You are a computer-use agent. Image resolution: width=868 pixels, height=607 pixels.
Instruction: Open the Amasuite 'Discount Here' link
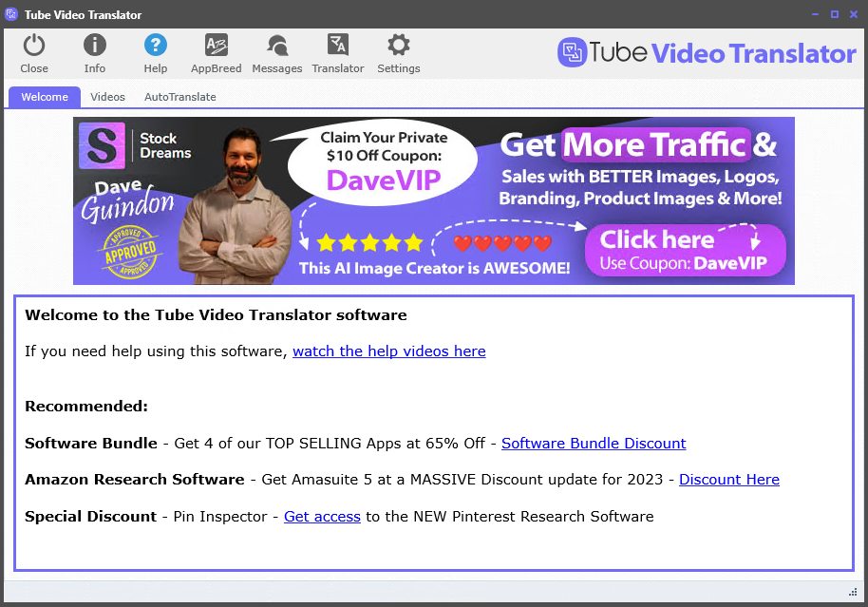pyautogui.click(x=729, y=479)
